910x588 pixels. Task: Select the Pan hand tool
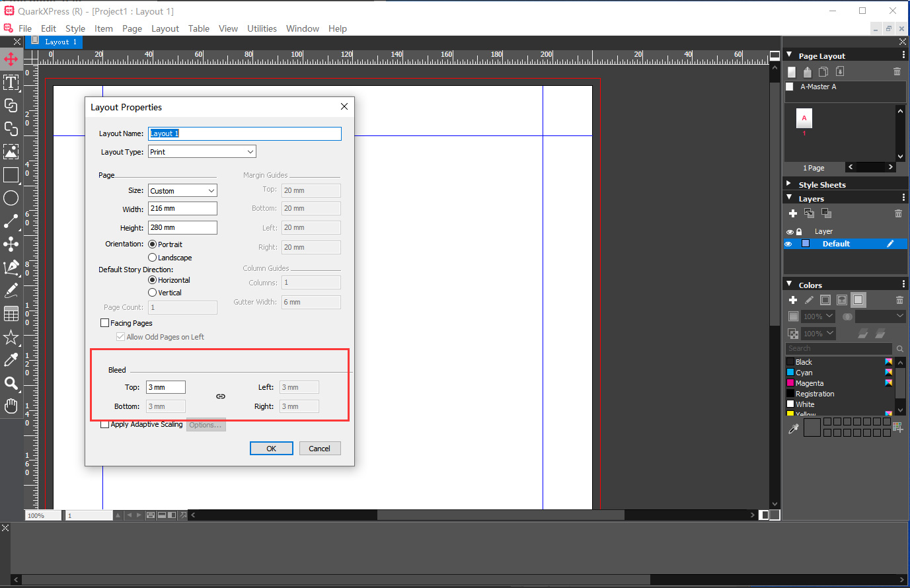(x=11, y=406)
